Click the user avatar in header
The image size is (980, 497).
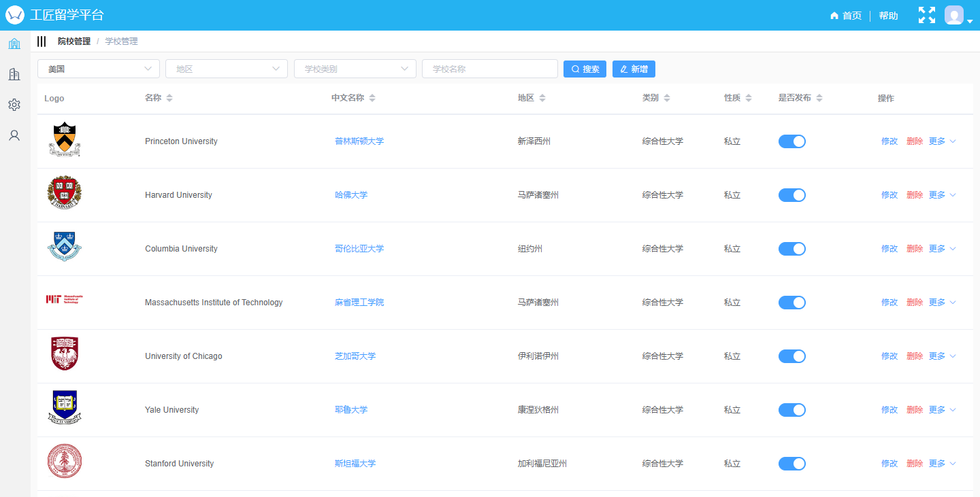coord(954,15)
